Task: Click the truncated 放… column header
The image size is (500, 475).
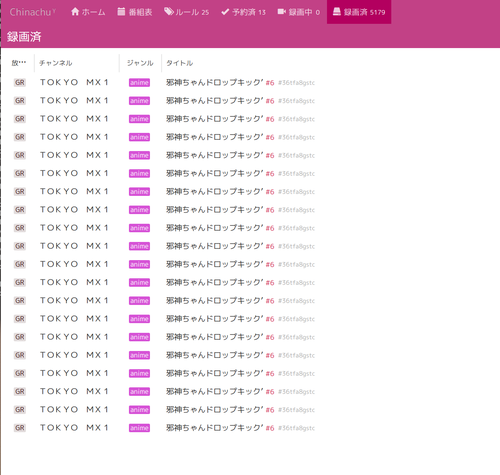Action: point(19,63)
